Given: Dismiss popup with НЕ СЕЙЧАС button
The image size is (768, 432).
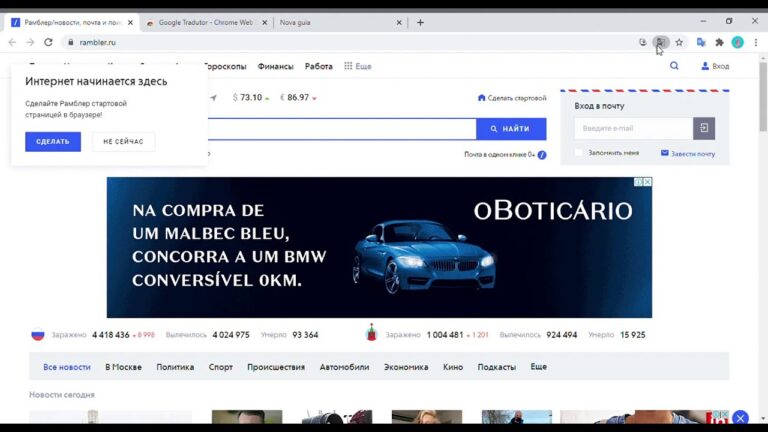Looking at the screenshot, I should click(123, 142).
